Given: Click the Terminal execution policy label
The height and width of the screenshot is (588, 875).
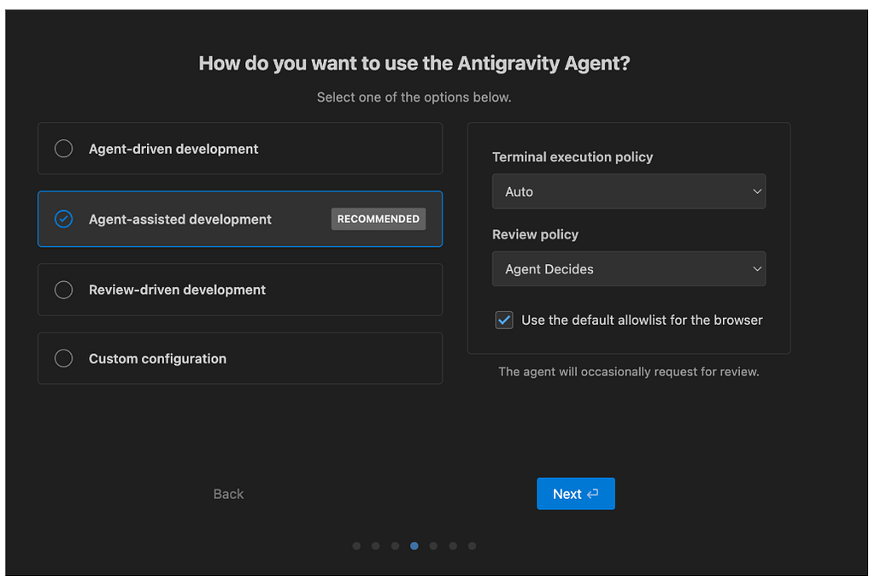Looking at the screenshot, I should click(x=572, y=156).
